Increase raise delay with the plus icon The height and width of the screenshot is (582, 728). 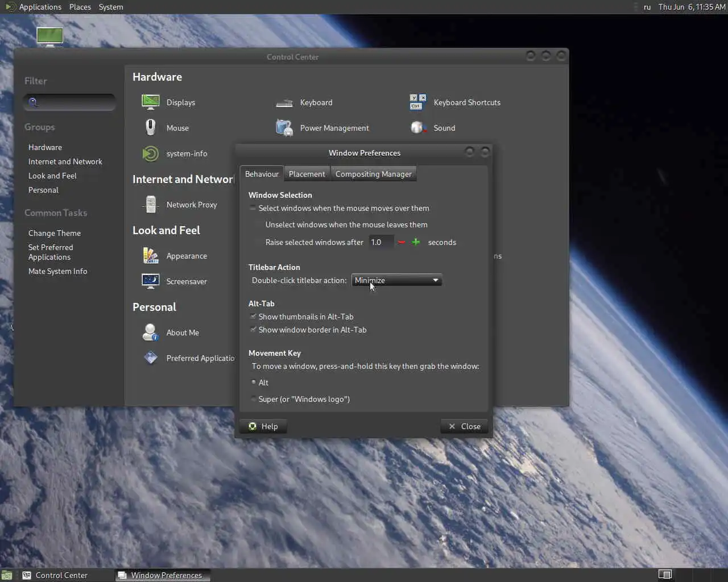click(x=416, y=242)
